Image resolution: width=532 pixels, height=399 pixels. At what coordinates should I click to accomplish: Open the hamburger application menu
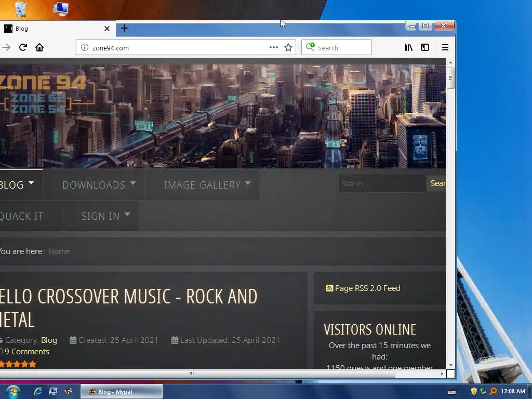click(445, 47)
